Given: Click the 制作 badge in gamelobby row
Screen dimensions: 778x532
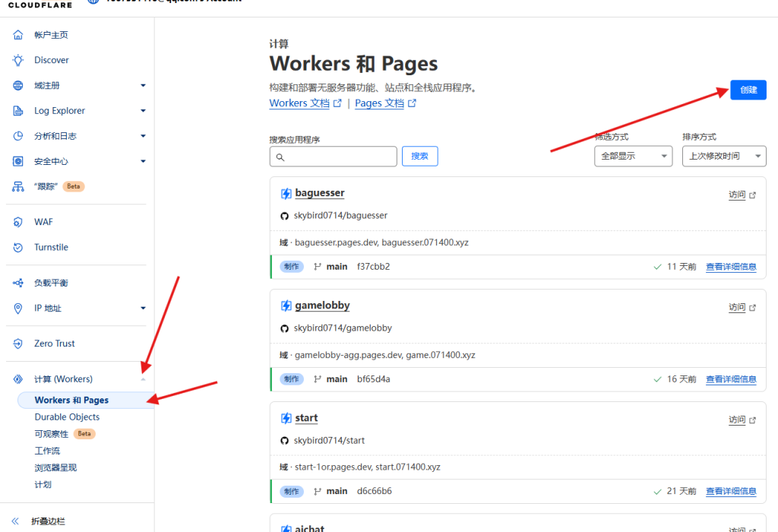Looking at the screenshot, I should coord(292,379).
